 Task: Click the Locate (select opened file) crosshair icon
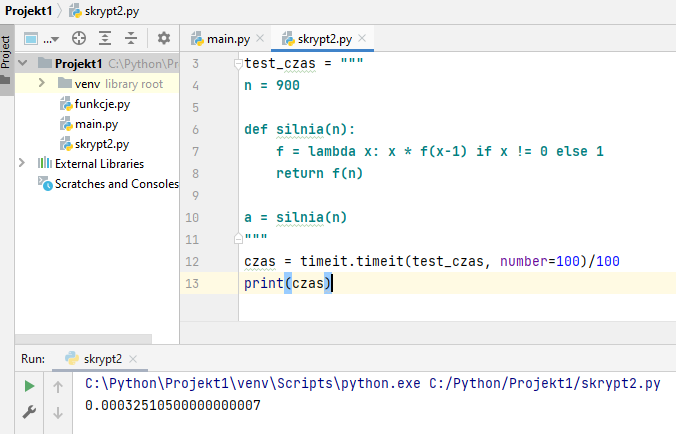[x=78, y=39]
